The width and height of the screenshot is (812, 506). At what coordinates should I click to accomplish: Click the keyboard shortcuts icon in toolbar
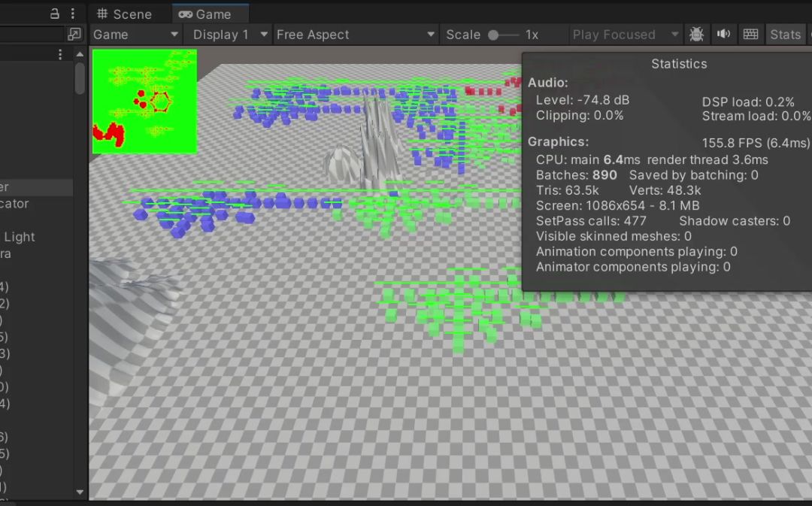point(750,35)
